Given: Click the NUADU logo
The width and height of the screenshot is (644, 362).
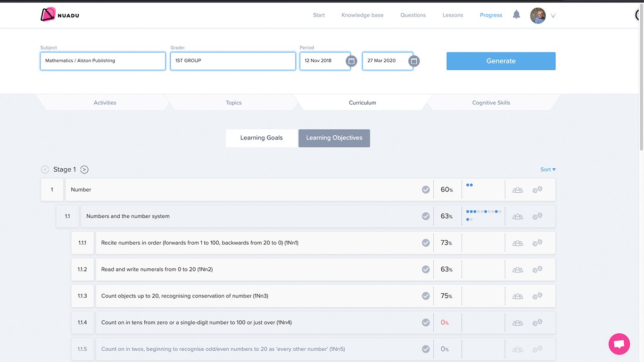Looking at the screenshot, I should pyautogui.click(x=60, y=15).
